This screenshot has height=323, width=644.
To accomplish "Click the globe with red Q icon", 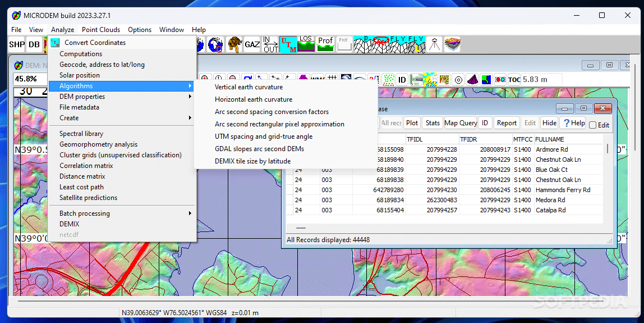I will coord(215,44).
